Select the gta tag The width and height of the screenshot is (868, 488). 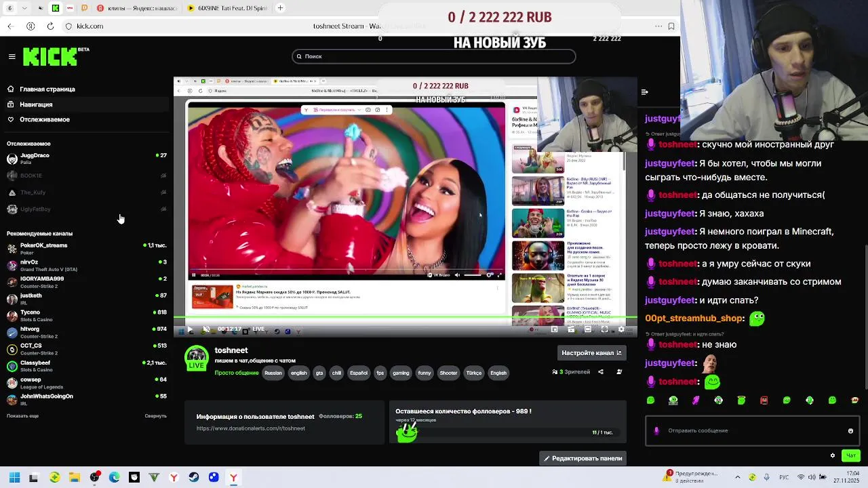319,373
